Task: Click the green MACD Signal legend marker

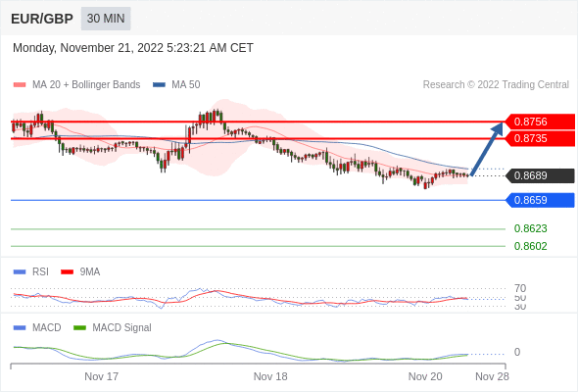Action: click(79, 327)
